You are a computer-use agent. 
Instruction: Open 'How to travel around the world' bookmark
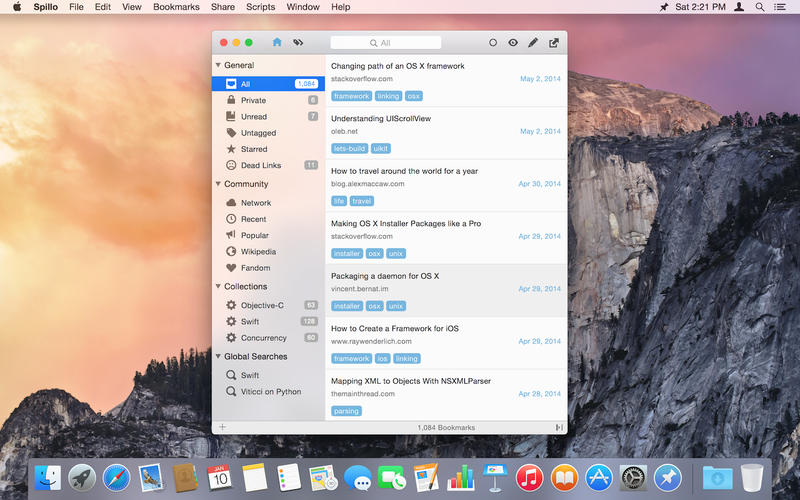[x=404, y=171]
